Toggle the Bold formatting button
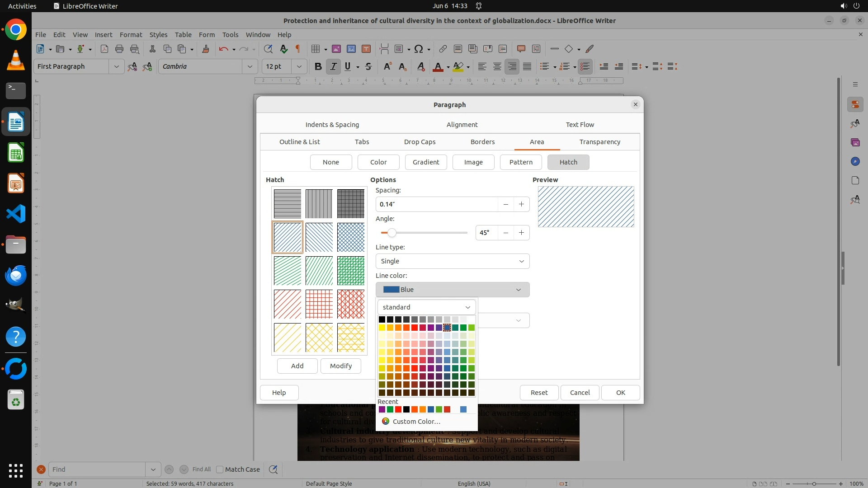 point(318,66)
